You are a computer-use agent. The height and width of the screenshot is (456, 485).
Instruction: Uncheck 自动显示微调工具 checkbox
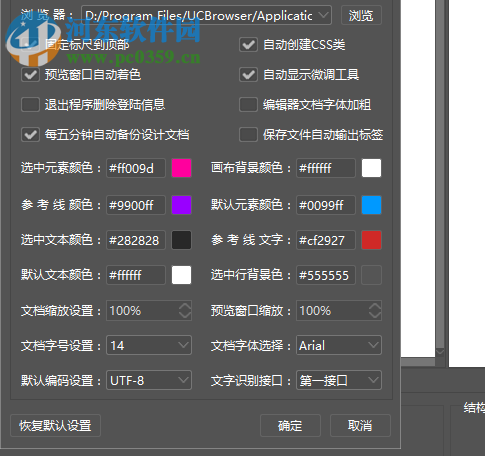(248, 75)
